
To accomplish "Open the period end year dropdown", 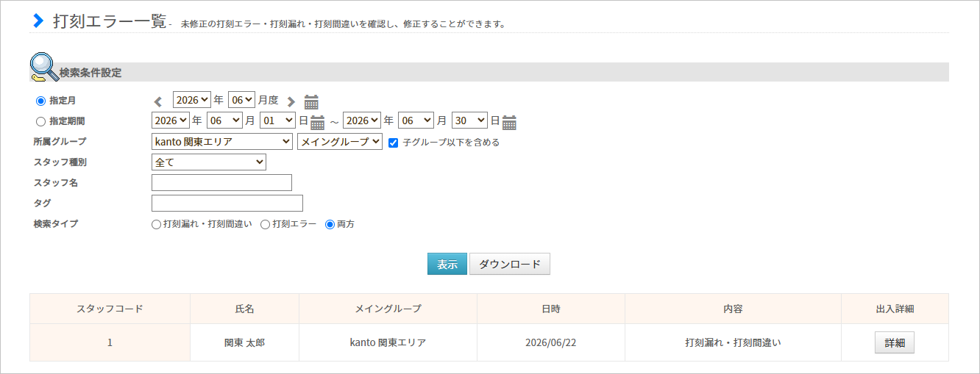I will point(362,120).
